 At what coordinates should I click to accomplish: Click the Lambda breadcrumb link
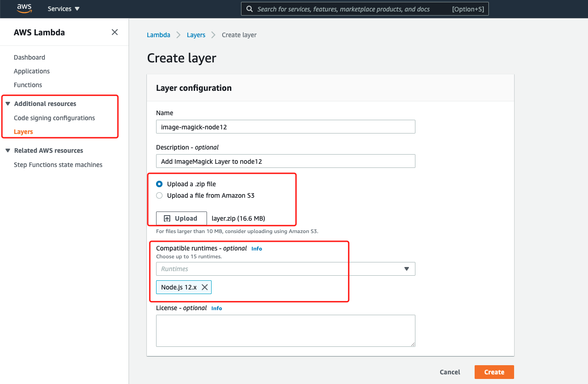158,35
